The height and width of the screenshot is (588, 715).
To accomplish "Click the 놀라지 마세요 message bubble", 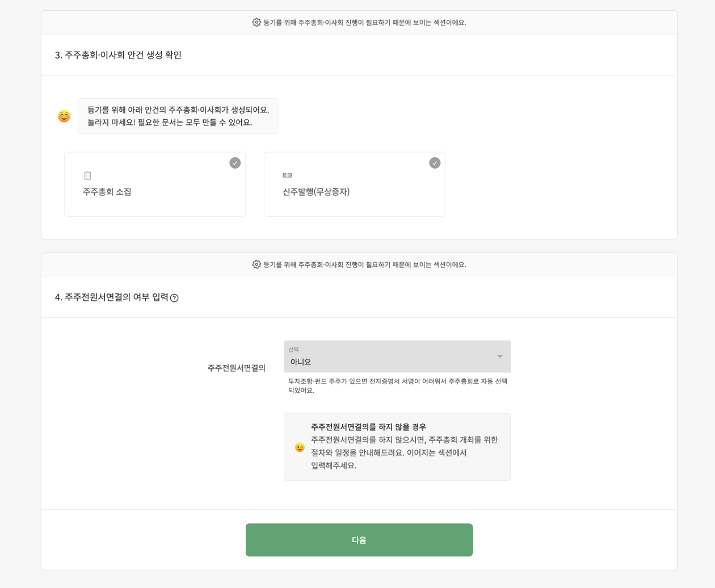I will pos(178,116).
